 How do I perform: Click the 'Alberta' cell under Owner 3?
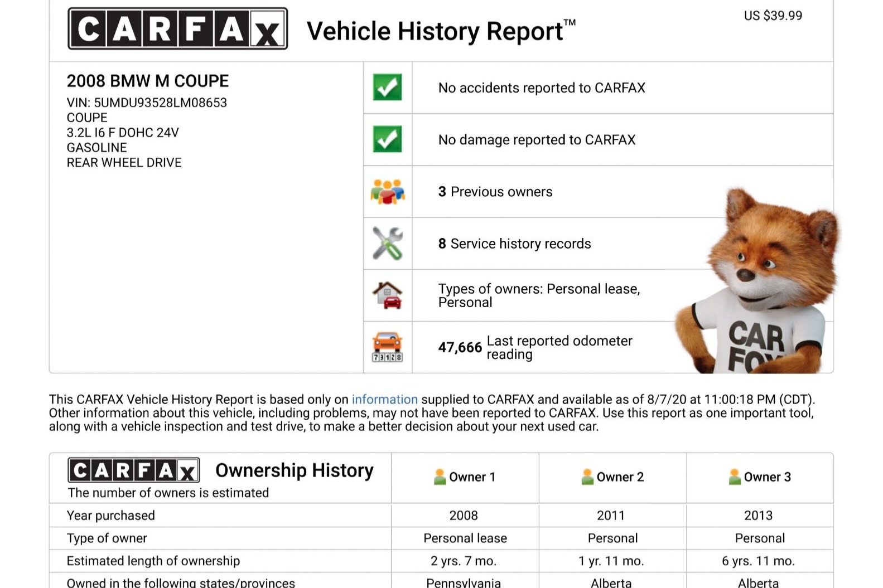pos(758,582)
